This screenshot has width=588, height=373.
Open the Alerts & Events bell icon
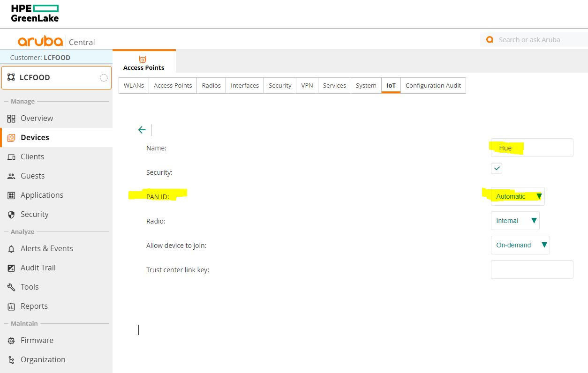[11, 249]
